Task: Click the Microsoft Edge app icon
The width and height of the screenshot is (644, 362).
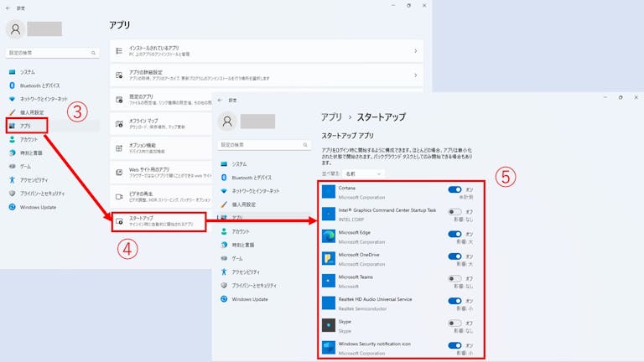Action: pos(329,236)
